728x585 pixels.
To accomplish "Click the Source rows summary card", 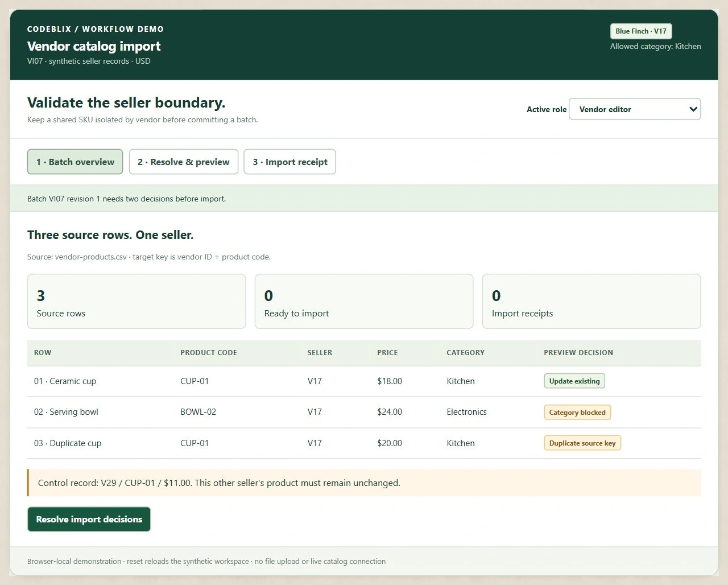I will (136, 302).
